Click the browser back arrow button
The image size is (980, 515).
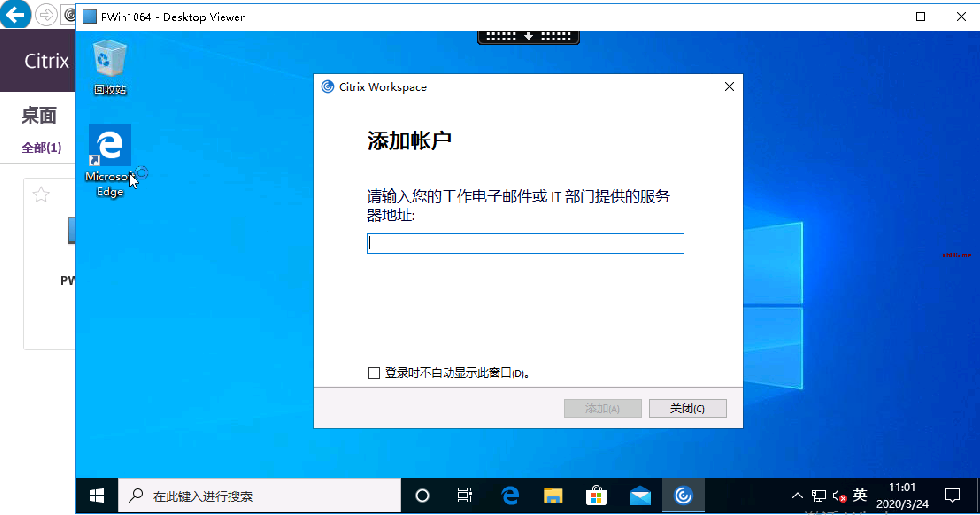tap(15, 14)
